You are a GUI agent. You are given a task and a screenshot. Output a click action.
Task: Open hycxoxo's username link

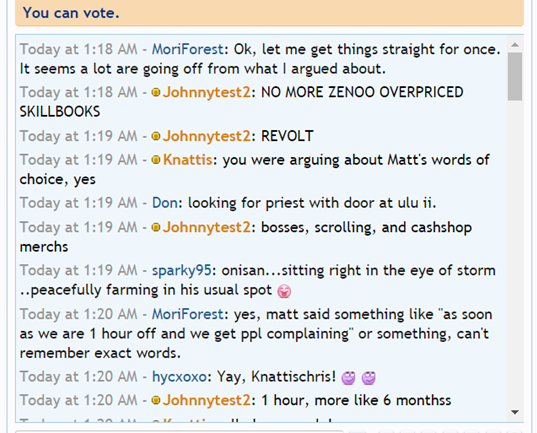[x=179, y=377]
